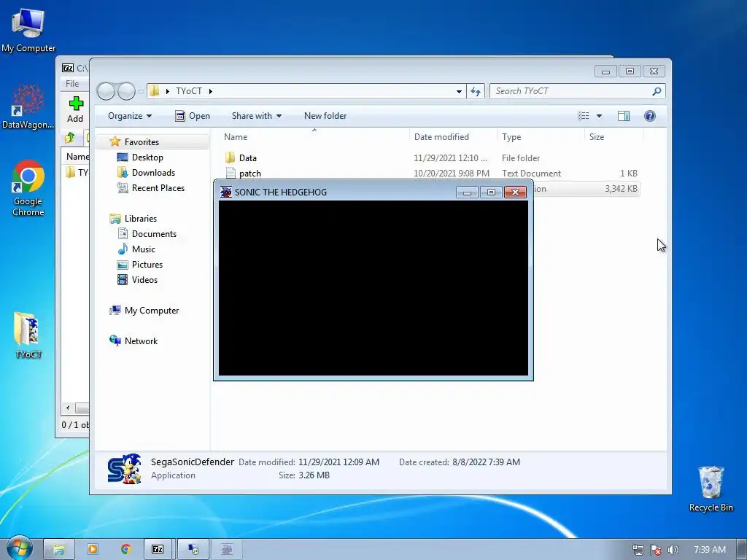Image resolution: width=747 pixels, height=560 pixels.
Task: Expand the breadcrumb arrow after TYoCT
Action: [211, 91]
